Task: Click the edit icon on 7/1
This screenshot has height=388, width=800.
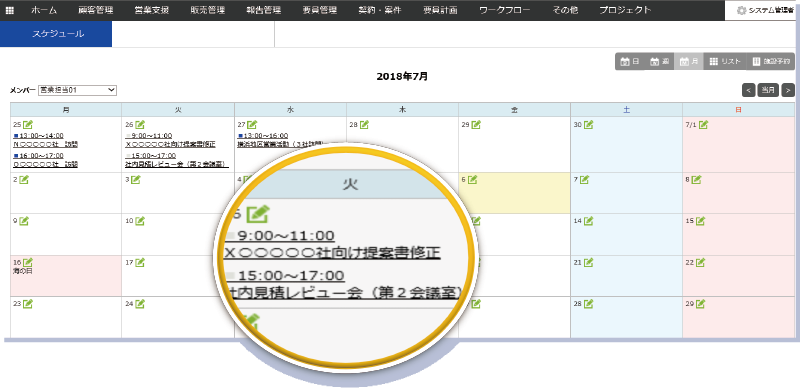Action: coord(704,125)
